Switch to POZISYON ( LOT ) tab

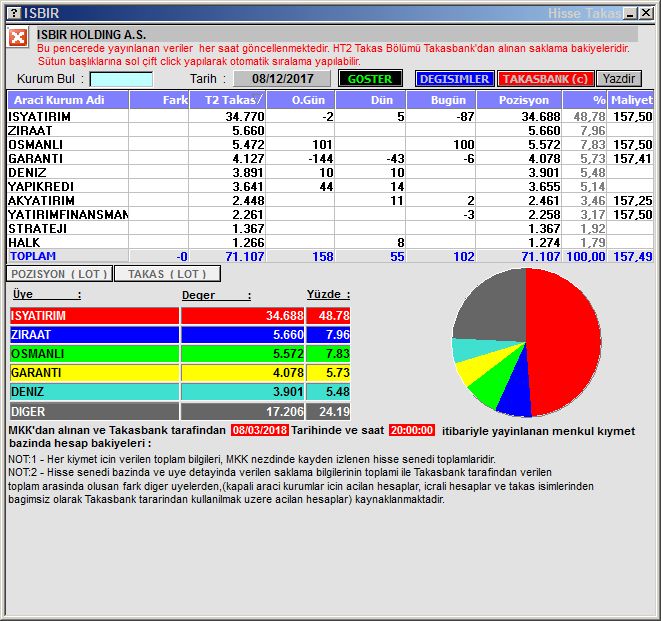pyautogui.click(x=59, y=274)
